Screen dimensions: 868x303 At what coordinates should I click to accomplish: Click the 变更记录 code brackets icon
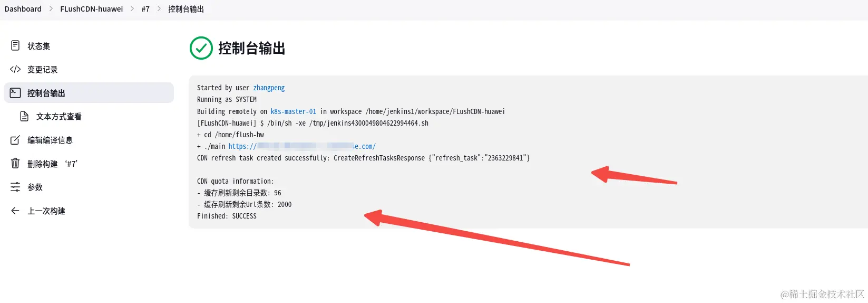coord(15,69)
